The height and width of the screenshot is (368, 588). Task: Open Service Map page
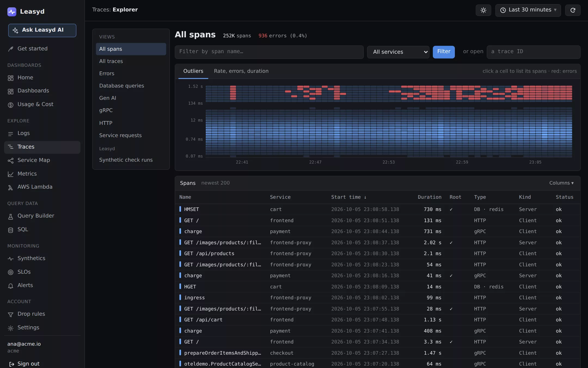42,160
